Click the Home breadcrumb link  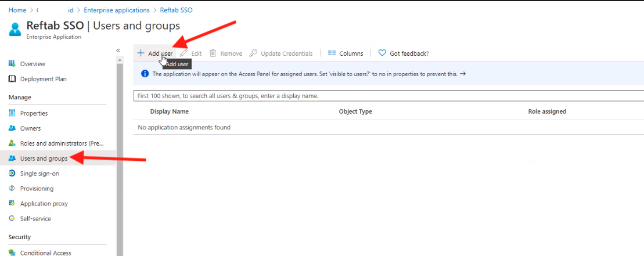click(x=17, y=10)
